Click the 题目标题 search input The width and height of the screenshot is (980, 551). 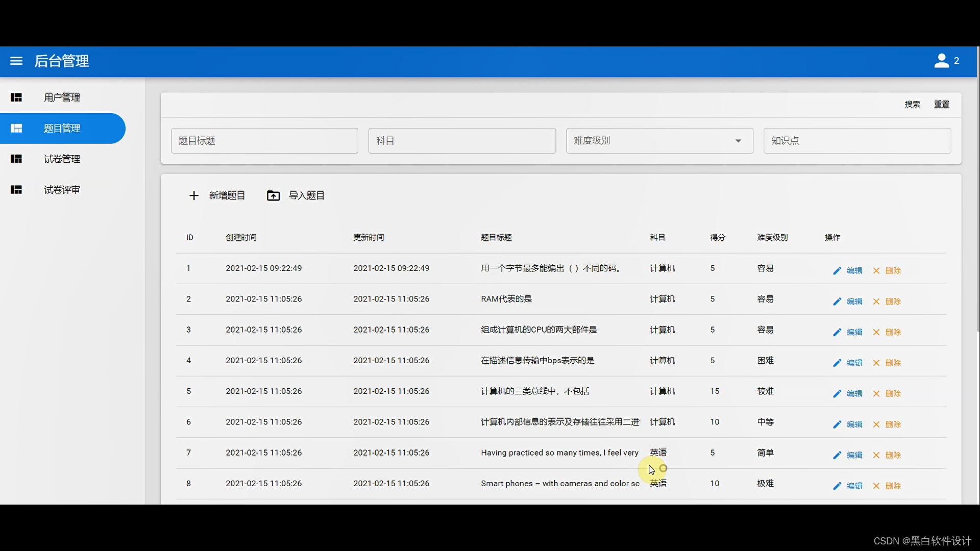click(264, 141)
